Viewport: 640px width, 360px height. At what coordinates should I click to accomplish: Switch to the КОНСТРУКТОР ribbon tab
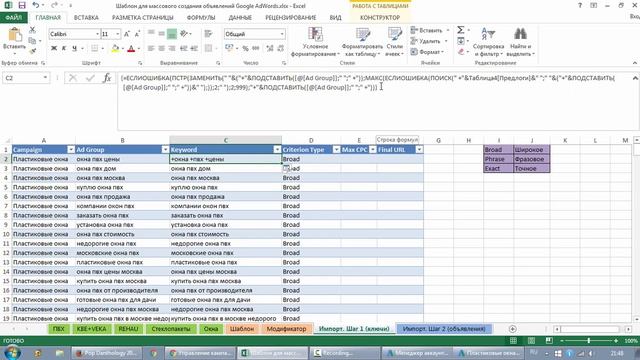click(380, 18)
